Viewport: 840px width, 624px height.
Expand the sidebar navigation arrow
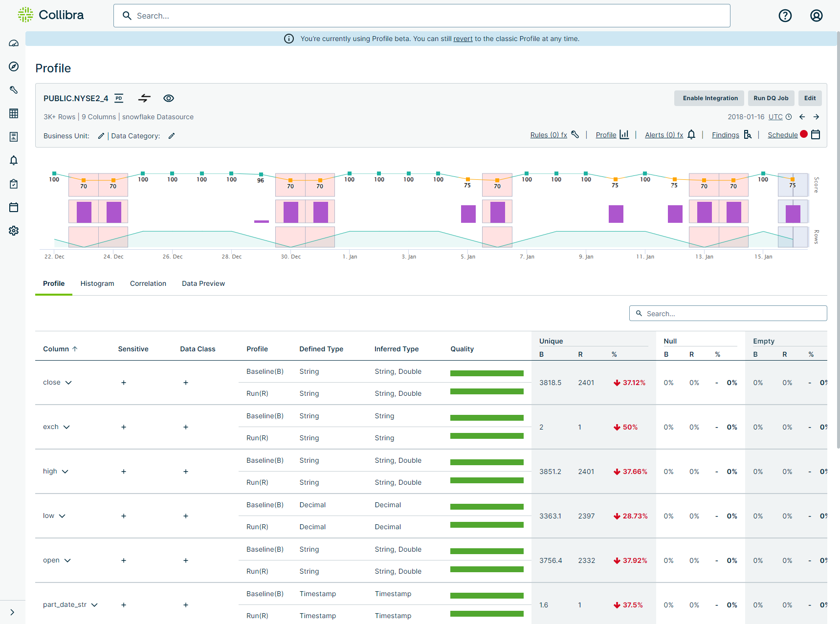tap(12, 612)
